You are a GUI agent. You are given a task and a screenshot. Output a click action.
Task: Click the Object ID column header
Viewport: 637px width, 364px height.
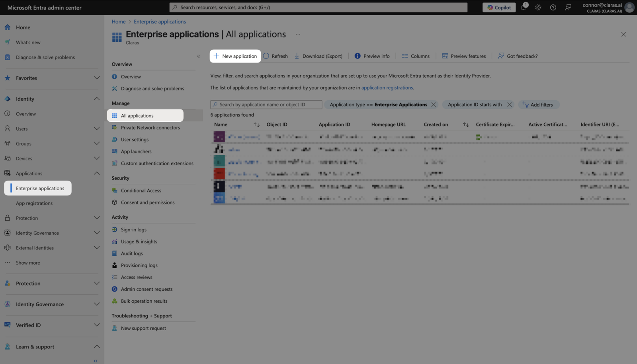click(x=277, y=125)
